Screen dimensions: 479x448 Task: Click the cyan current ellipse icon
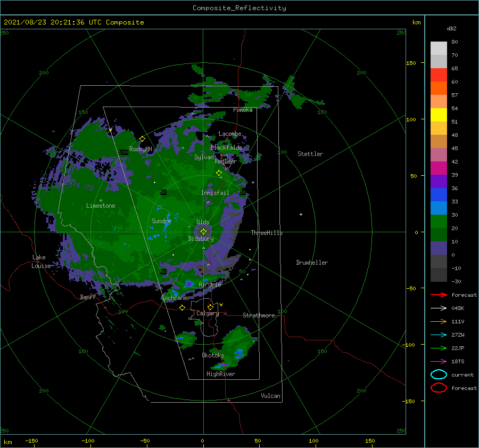439,374
